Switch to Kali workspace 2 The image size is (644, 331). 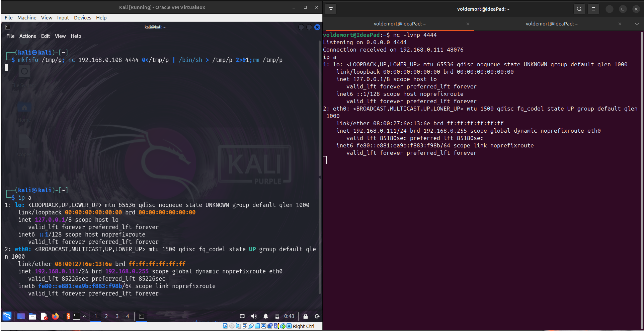point(106,316)
